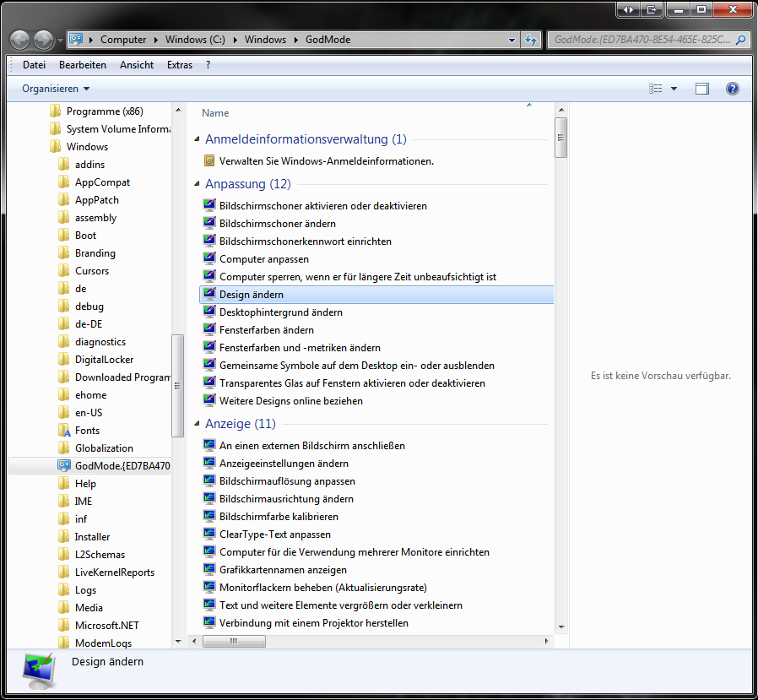The height and width of the screenshot is (700, 758).
Task: Select the DigitalLocker folder in the tree
Action: tap(104, 359)
